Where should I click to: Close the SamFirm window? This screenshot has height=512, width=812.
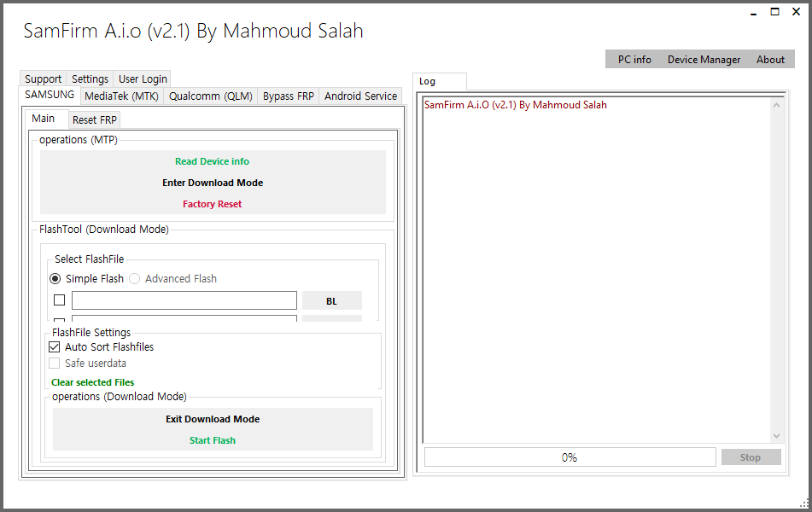[x=797, y=12]
